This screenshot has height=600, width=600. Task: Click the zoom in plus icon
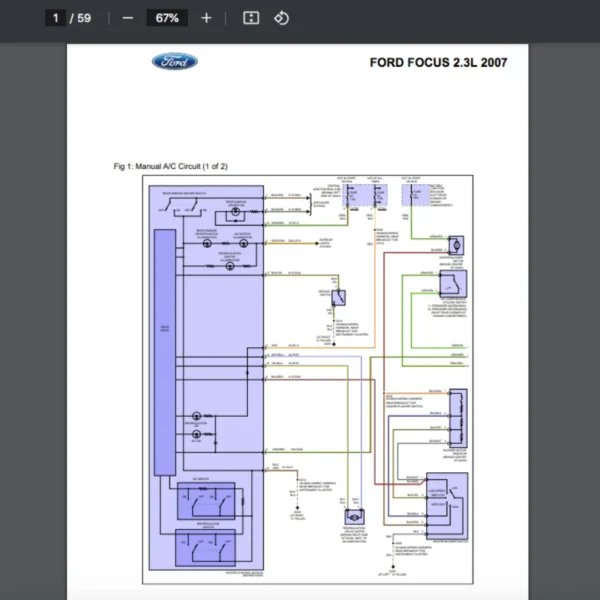pyautogui.click(x=206, y=18)
